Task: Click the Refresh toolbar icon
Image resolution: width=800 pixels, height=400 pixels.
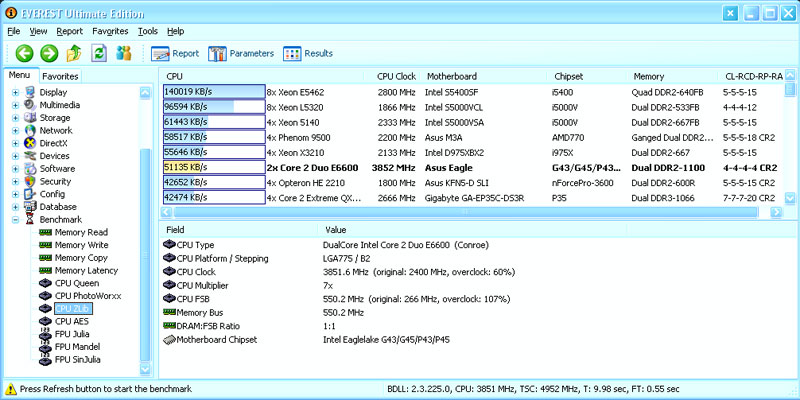Action: pyautogui.click(x=99, y=53)
